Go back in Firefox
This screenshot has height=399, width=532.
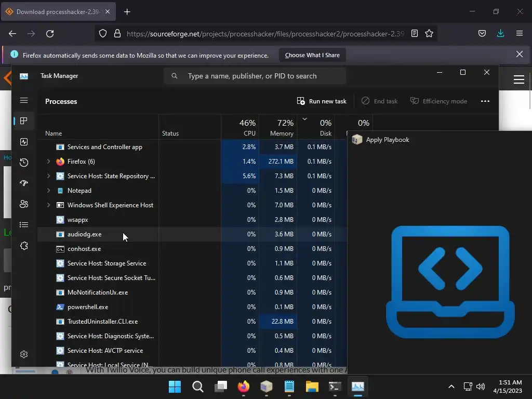[x=12, y=34]
